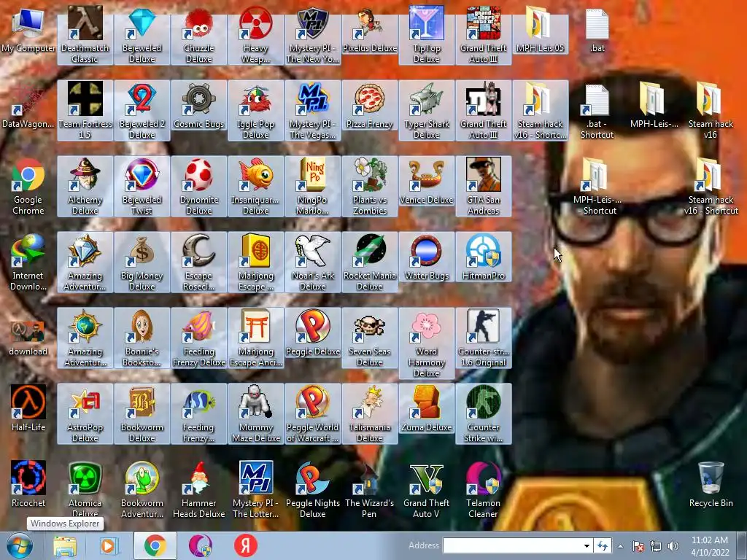Open Venice Deluxe shortcut
This screenshot has height=560, width=747.
tap(426, 182)
